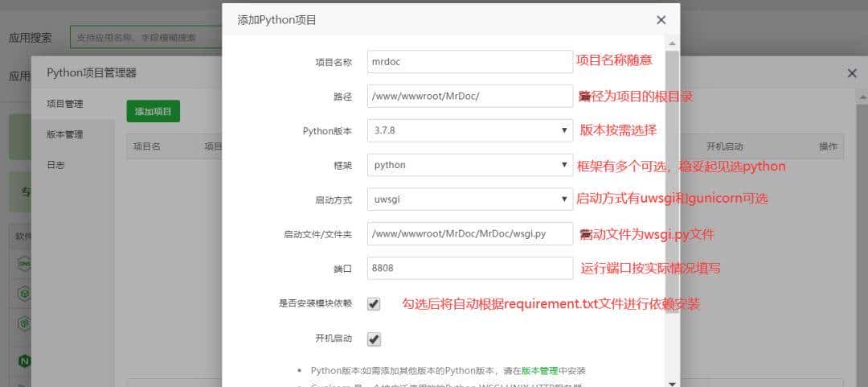Close the Python项目管理器 window
868x387 pixels.
(x=852, y=73)
